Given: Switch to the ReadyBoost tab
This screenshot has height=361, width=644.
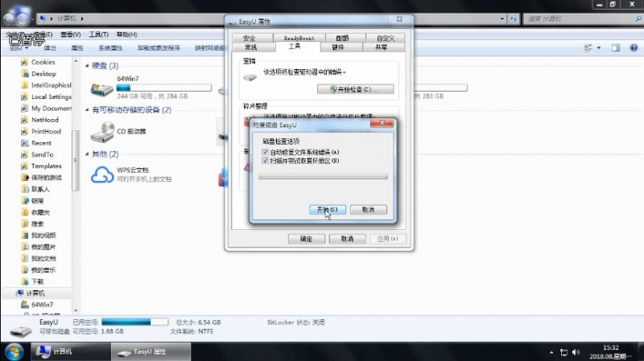Looking at the screenshot, I should [x=299, y=38].
